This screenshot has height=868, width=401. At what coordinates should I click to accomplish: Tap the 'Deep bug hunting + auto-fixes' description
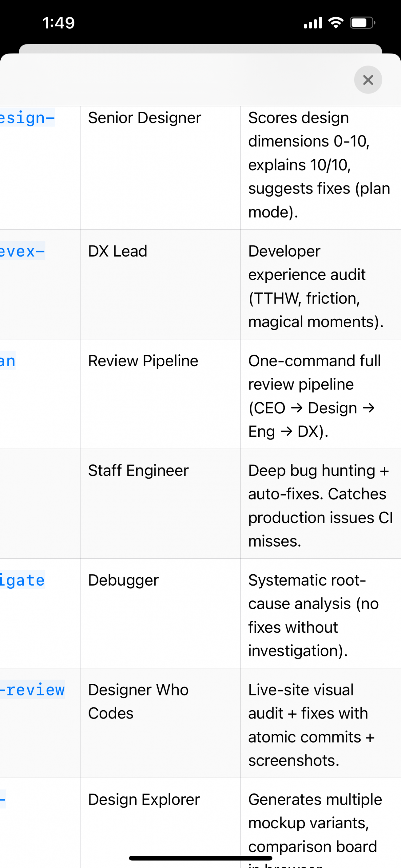pyautogui.click(x=320, y=506)
